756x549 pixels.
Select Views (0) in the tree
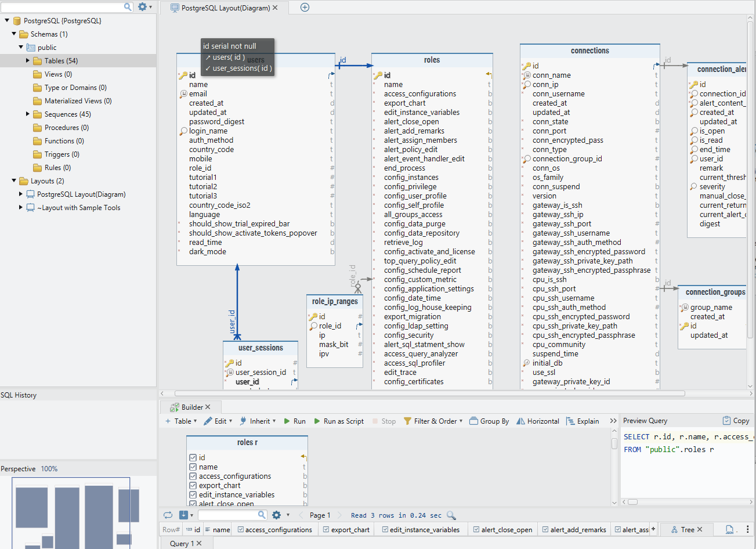58,74
